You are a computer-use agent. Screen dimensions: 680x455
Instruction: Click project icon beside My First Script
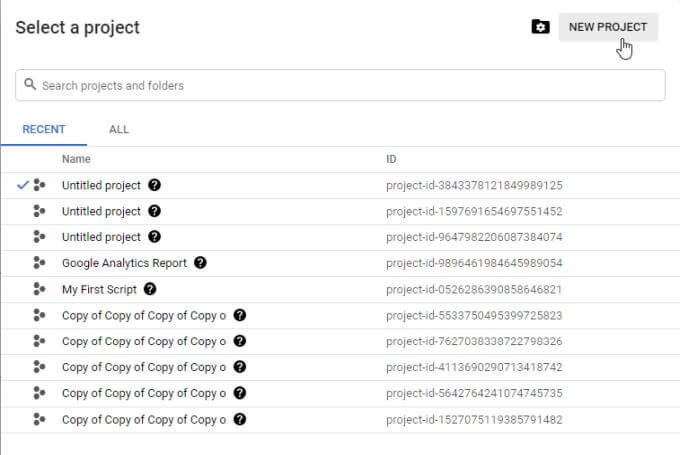click(39, 289)
